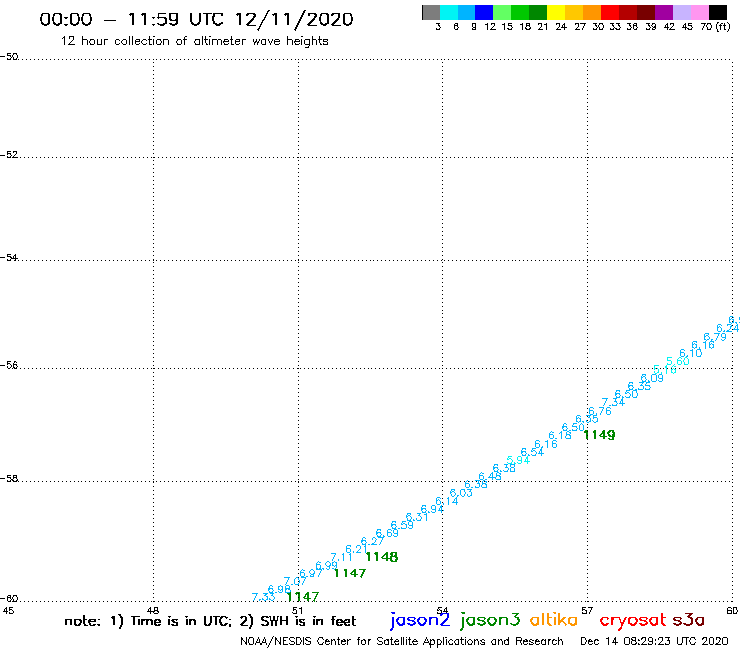Click the wave height value "6.27"
Screen dimensions: 740x650
click(x=372, y=541)
